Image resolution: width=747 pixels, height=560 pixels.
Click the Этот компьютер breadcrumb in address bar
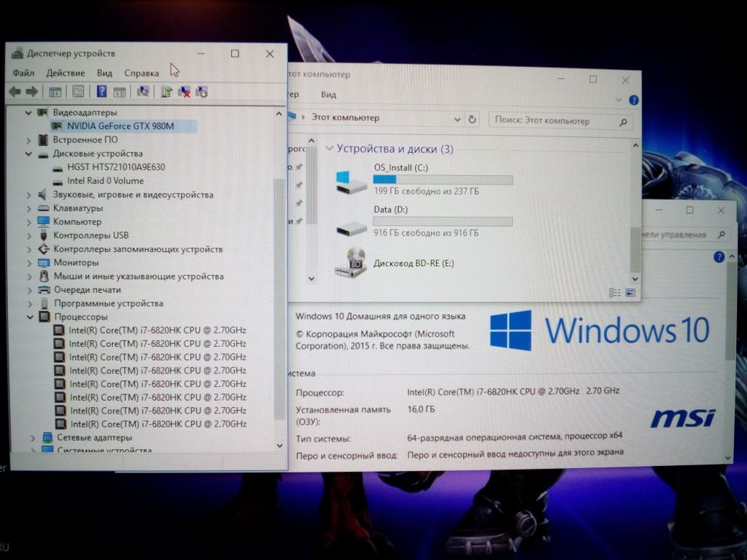click(345, 117)
